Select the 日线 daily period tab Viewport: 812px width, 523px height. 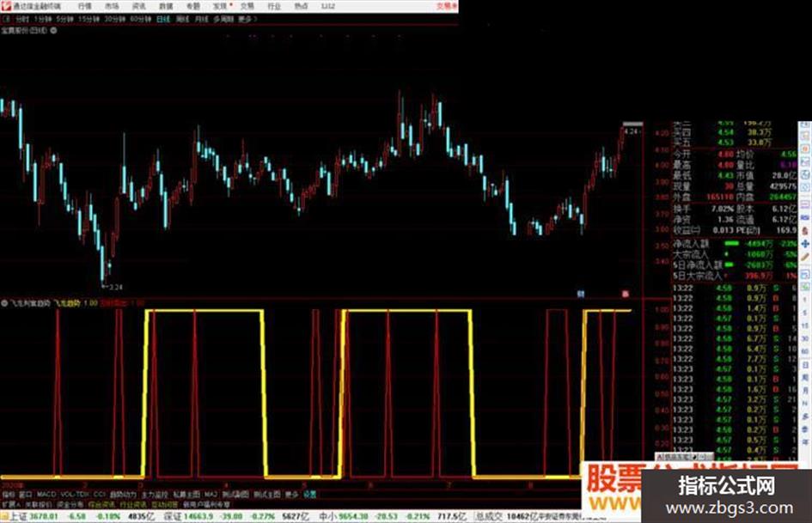[x=163, y=19]
